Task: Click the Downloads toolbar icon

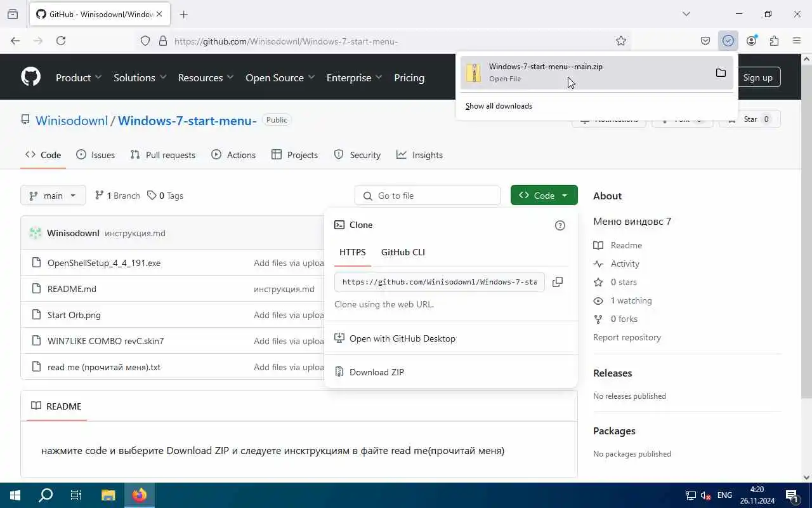Action: click(728, 41)
